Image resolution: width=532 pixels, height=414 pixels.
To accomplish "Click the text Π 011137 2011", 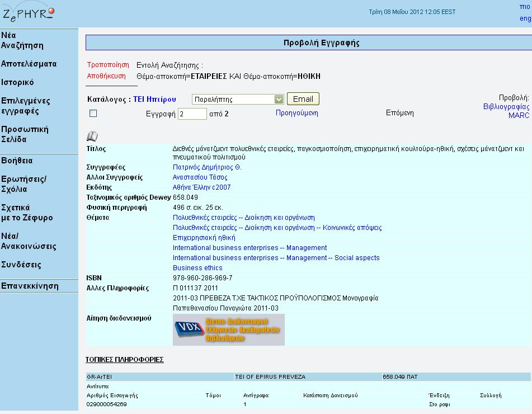I will point(195,288).
